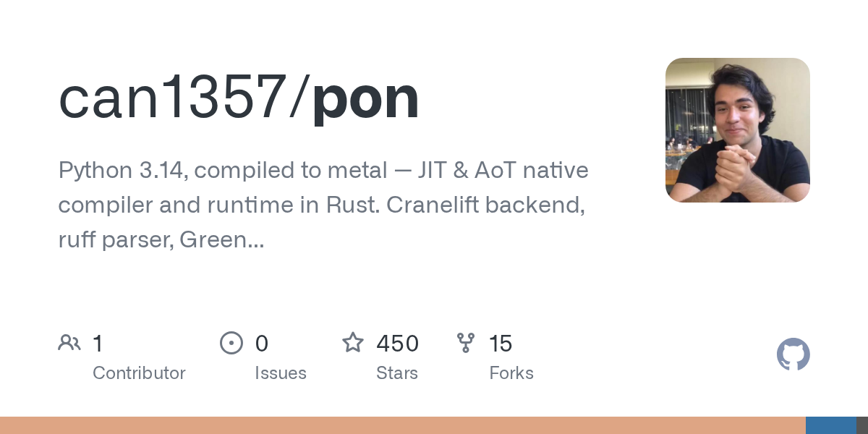Screen dimensions: 868x434
Task: Click the repository name 'pon'
Action: click(366, 98)
